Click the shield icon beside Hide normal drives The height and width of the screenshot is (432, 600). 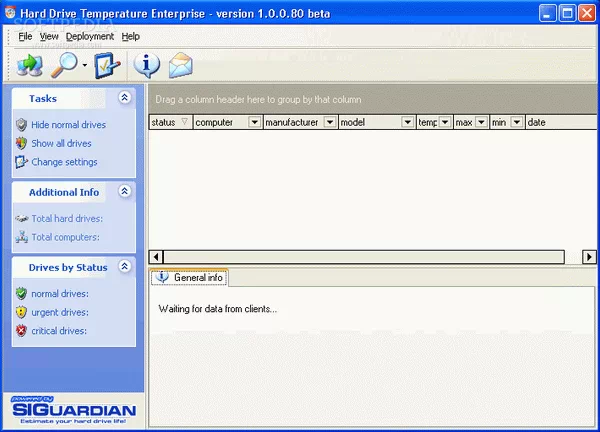pyautogui.click(x=21, y=125)
